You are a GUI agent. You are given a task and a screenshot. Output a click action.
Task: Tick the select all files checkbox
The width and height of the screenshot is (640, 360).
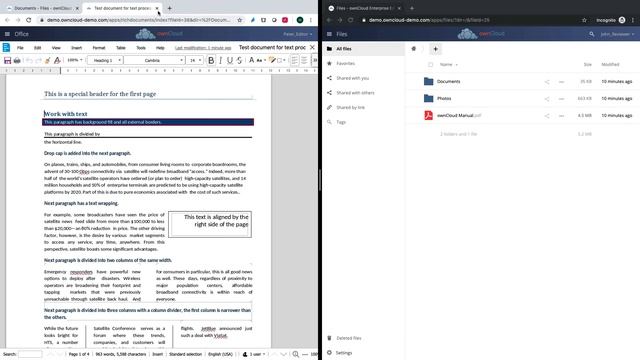(x=430, y=64)
